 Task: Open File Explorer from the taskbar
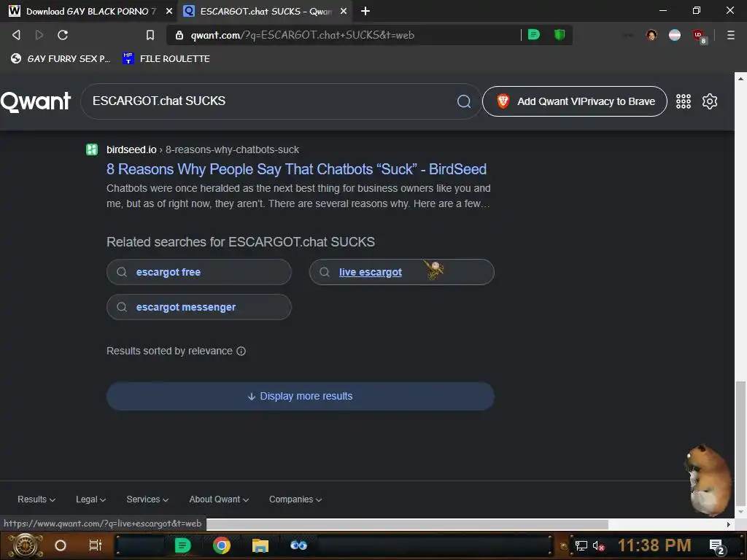pos(260,545)
